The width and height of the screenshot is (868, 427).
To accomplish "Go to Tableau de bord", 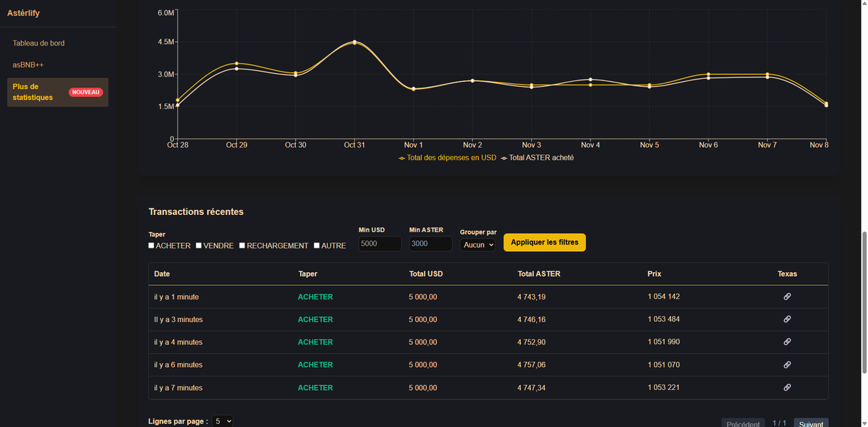I will [38, 43].
